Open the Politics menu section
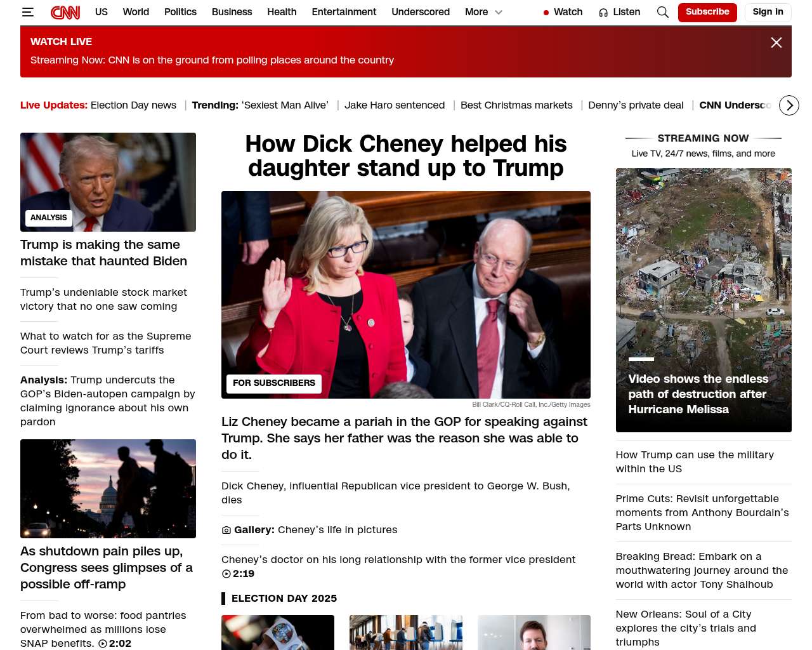 coord(180,12)
